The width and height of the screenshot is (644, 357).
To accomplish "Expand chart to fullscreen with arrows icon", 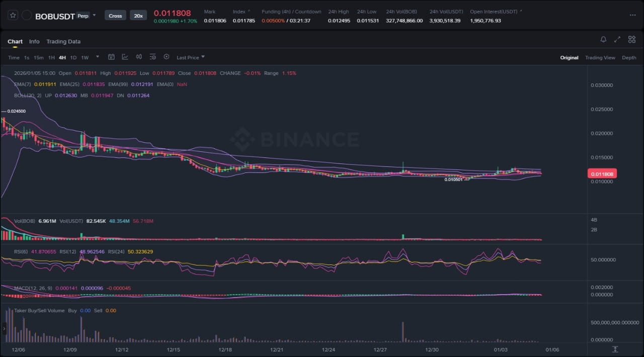I will pyautogui.click(x=617, y=40).
